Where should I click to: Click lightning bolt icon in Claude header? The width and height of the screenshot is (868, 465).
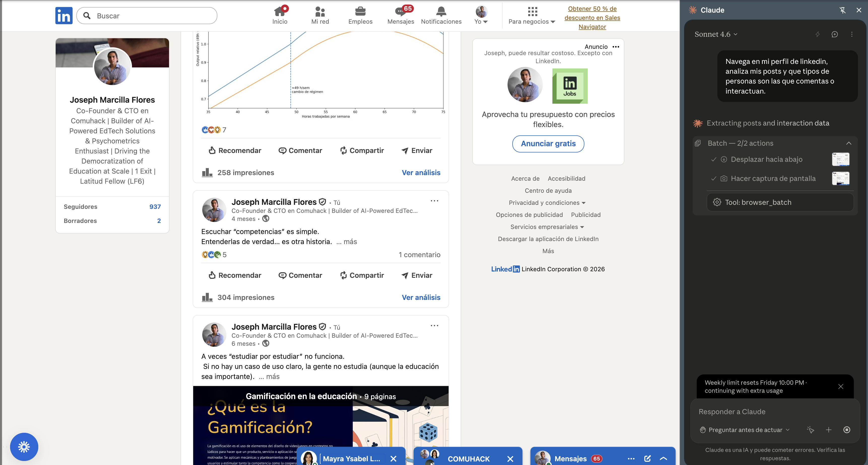[817, 34]
